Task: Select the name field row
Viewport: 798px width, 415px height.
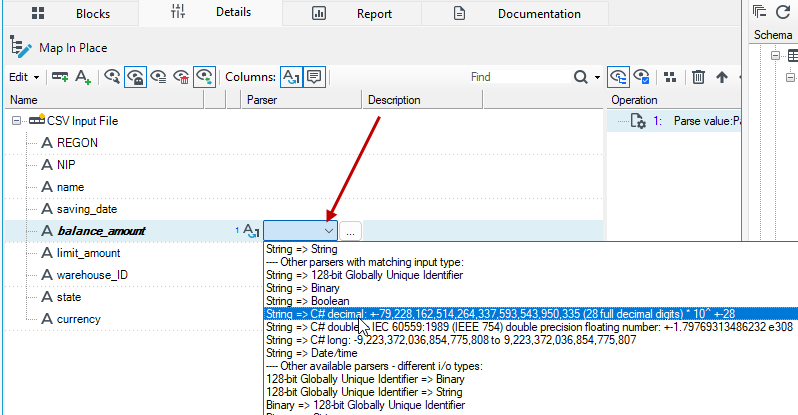Action: pyautogui.click(x=304, y=187)
